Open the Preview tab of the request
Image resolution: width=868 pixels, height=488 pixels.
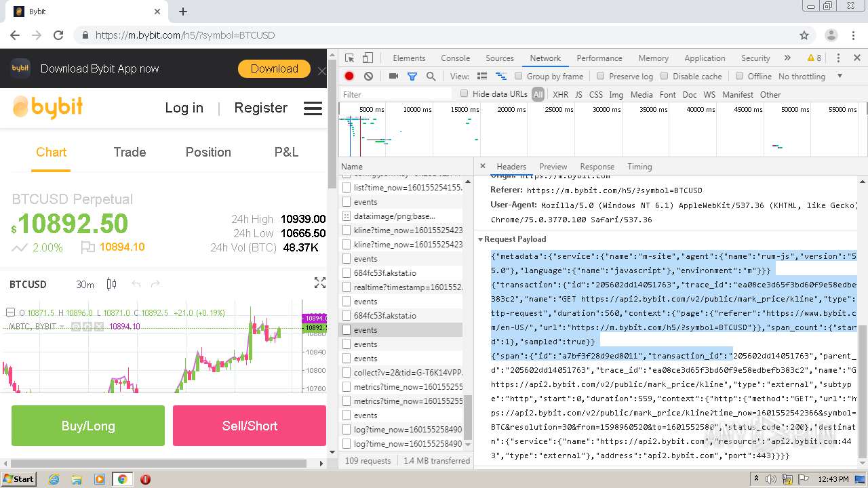[x=553, y=167]
